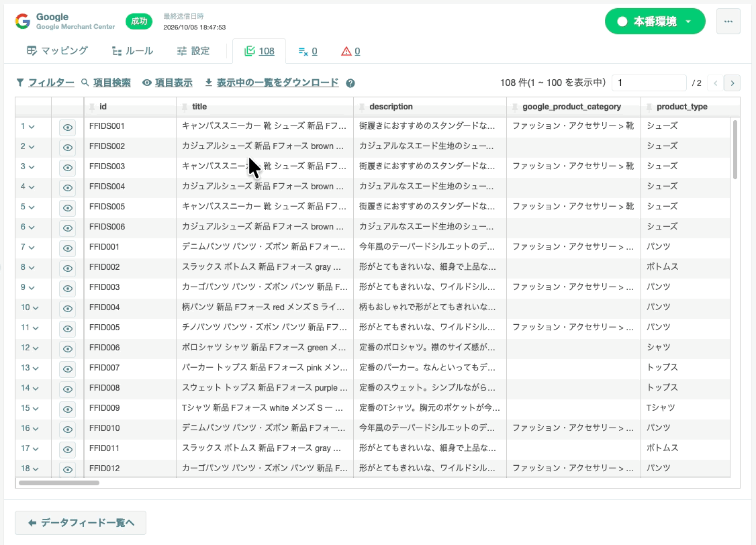The image size is (756, 545).
Task: Click pin icon in description column header
Action: [362, 107]
